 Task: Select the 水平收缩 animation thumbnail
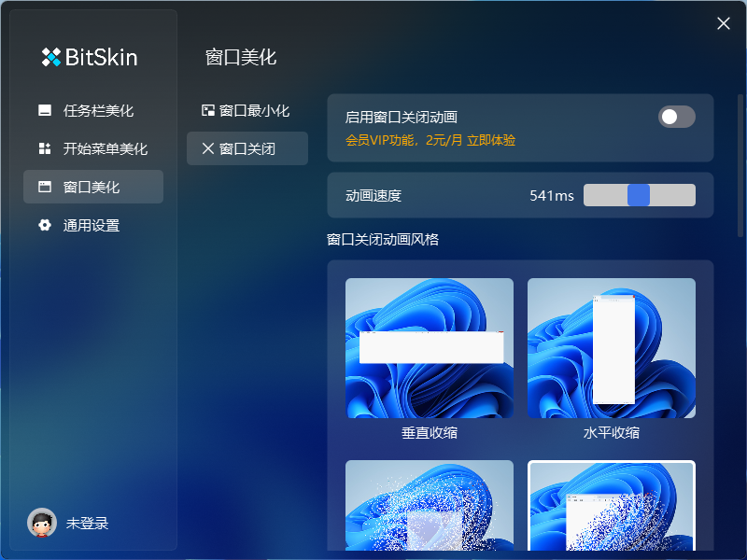(612, 348)
